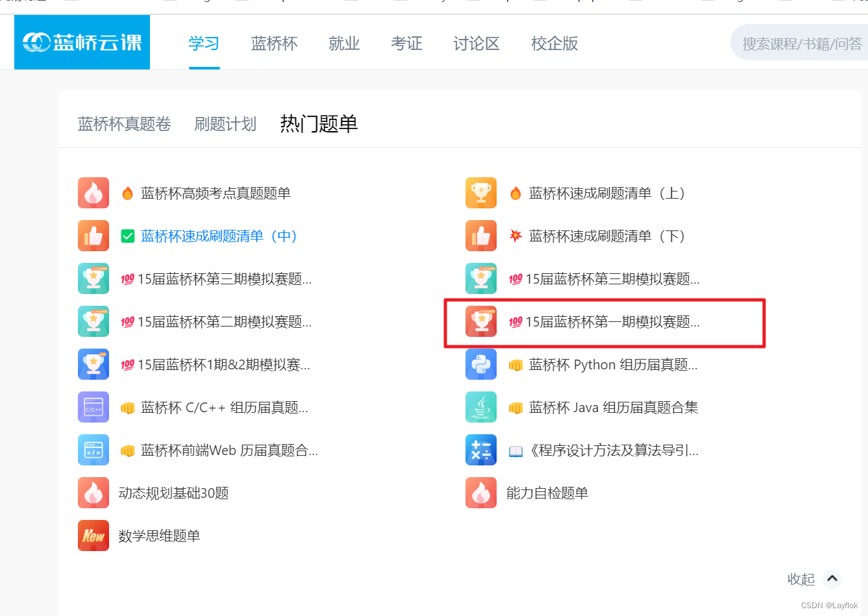Click the flame icon beside 动态规划基础30题
The width and height of the screenshot is (868, 616).
(93, 493)
